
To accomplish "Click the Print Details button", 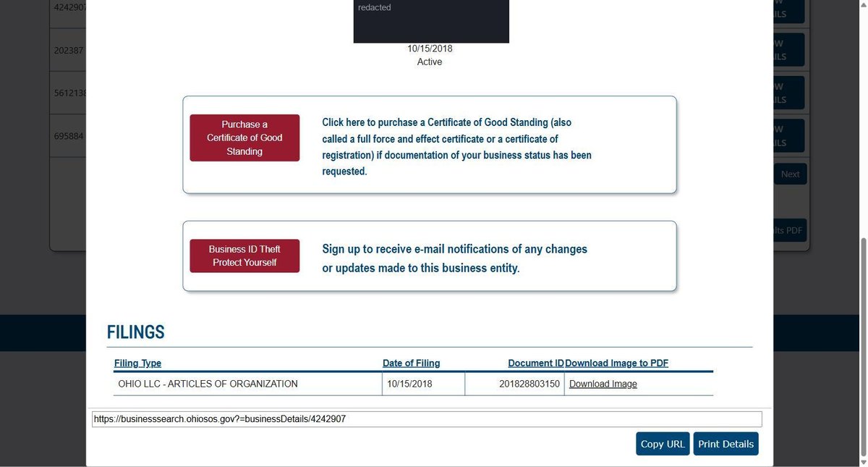I will click(x=726, y=444).
